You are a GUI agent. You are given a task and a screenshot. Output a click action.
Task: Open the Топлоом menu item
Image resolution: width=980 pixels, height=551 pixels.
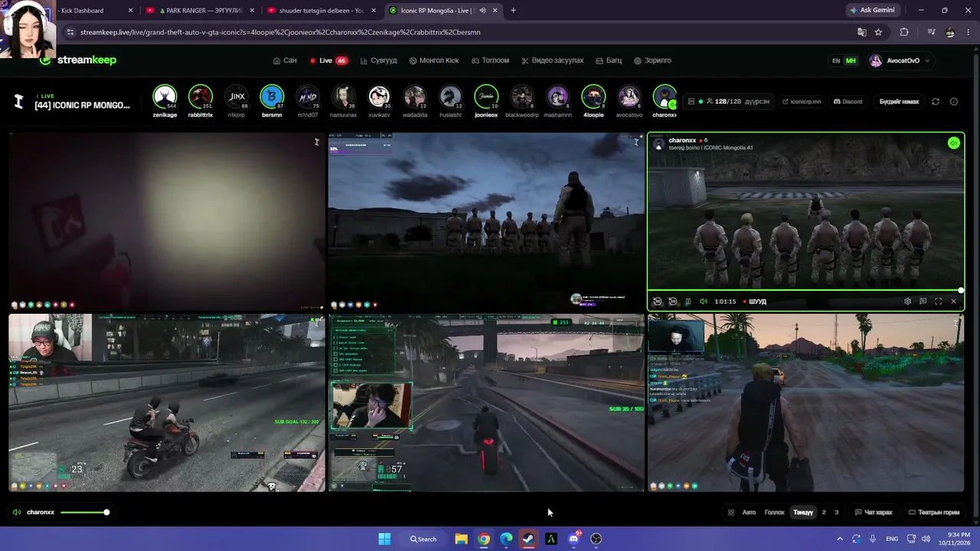[490, 60]
